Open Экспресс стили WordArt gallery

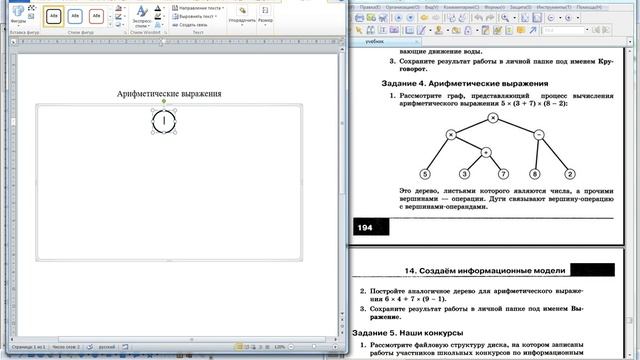coord(142,16)
